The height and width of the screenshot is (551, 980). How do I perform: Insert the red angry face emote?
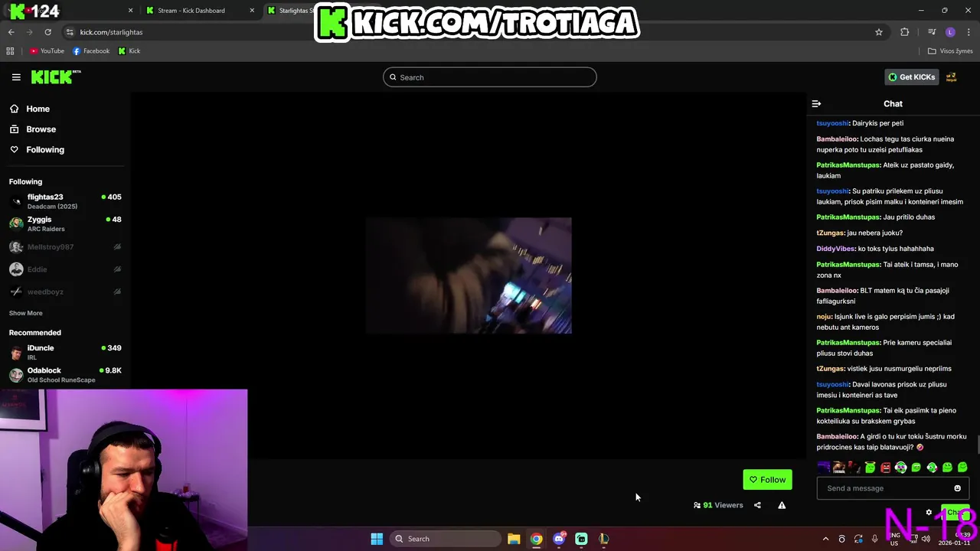(885, 468)
